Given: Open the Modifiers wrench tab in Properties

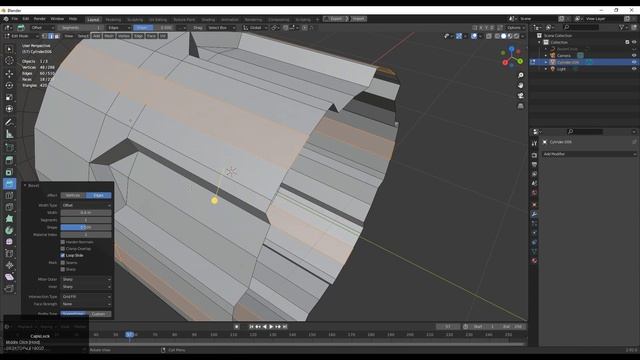Looking at the screenshot, I should tap(534, 214).
